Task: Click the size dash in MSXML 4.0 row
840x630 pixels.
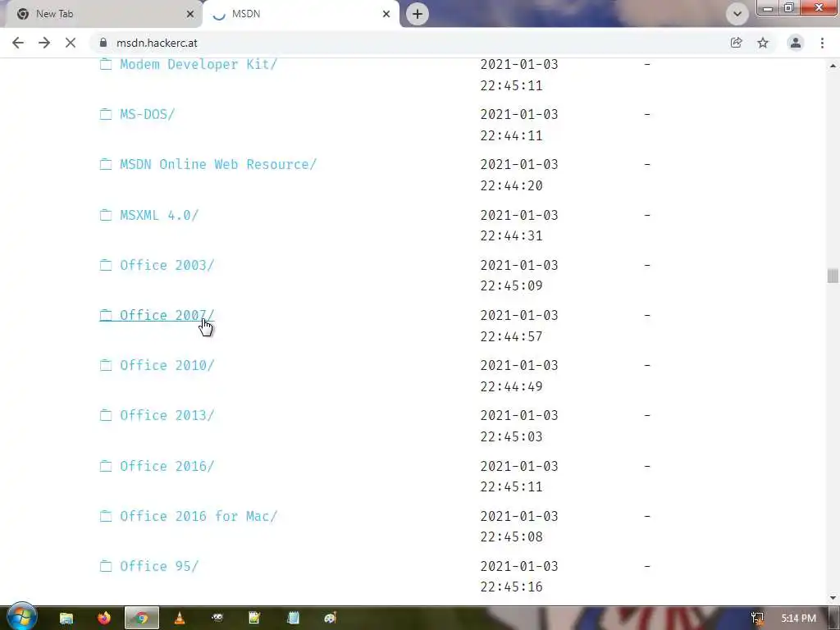Action: click(x=647, y=215)
